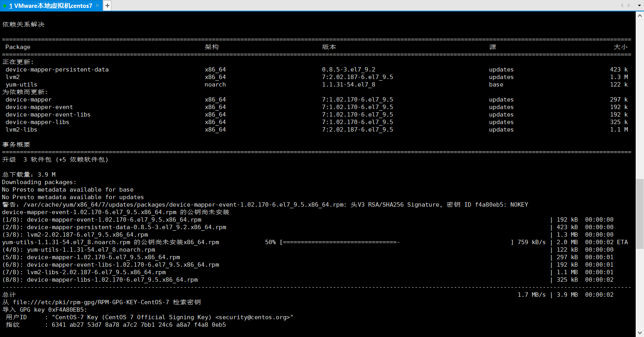
Task: Click the 122 k size value
Action: (619, 85)
